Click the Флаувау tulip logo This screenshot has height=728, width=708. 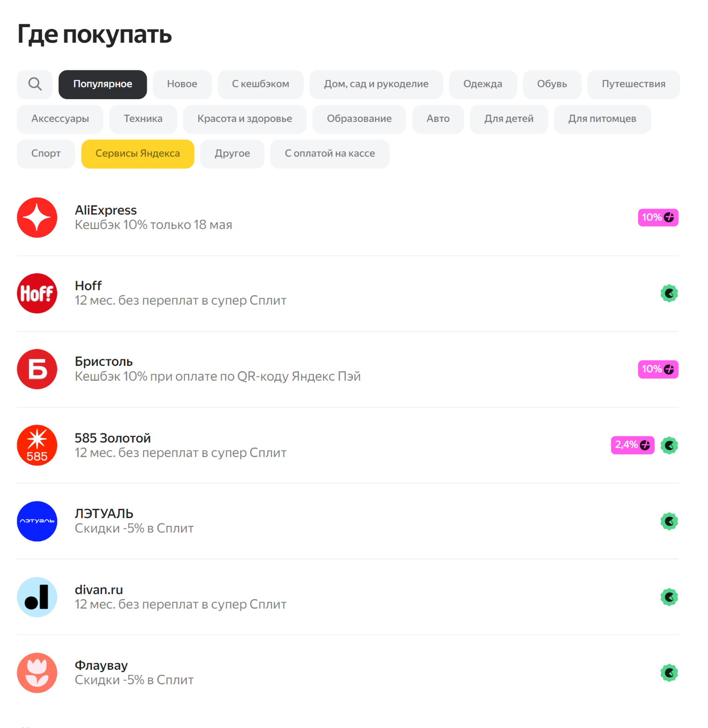37,673
